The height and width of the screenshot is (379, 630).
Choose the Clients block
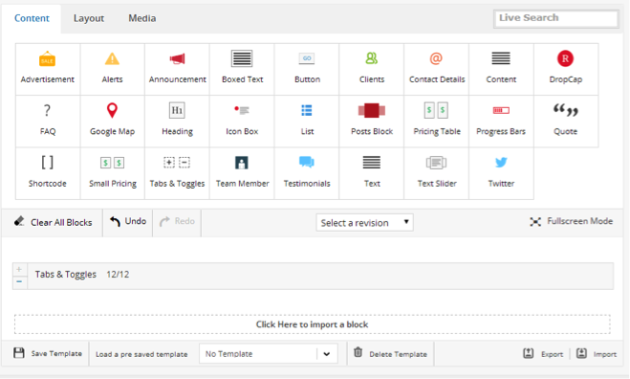click(372, 69)
